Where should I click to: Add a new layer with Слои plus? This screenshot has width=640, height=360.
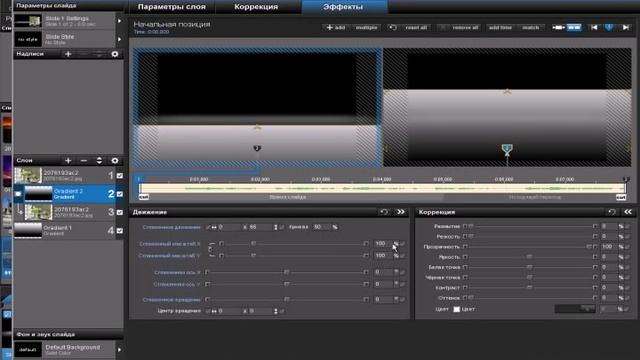(x=68, y=160)
